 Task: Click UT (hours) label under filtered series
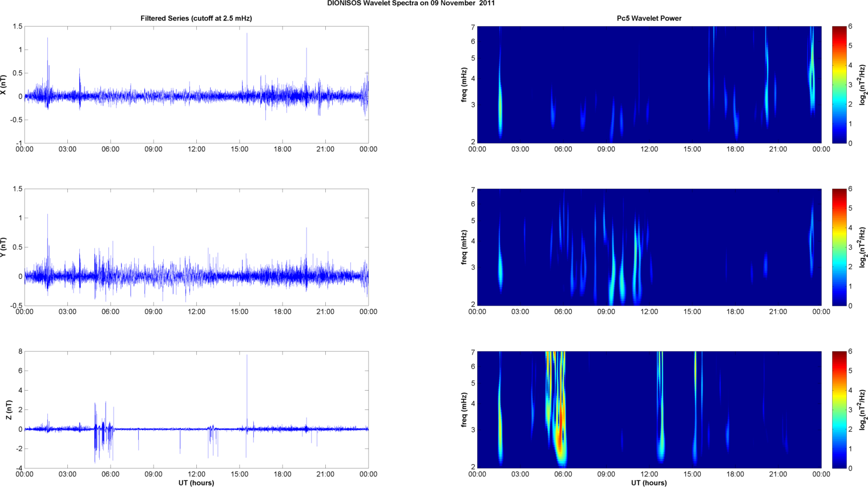click(196, 482)
